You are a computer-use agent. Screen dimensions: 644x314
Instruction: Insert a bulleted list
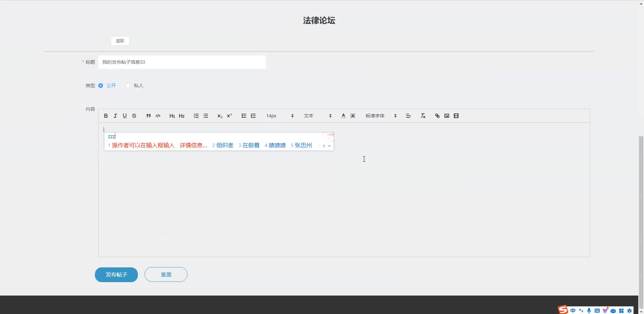206,116
